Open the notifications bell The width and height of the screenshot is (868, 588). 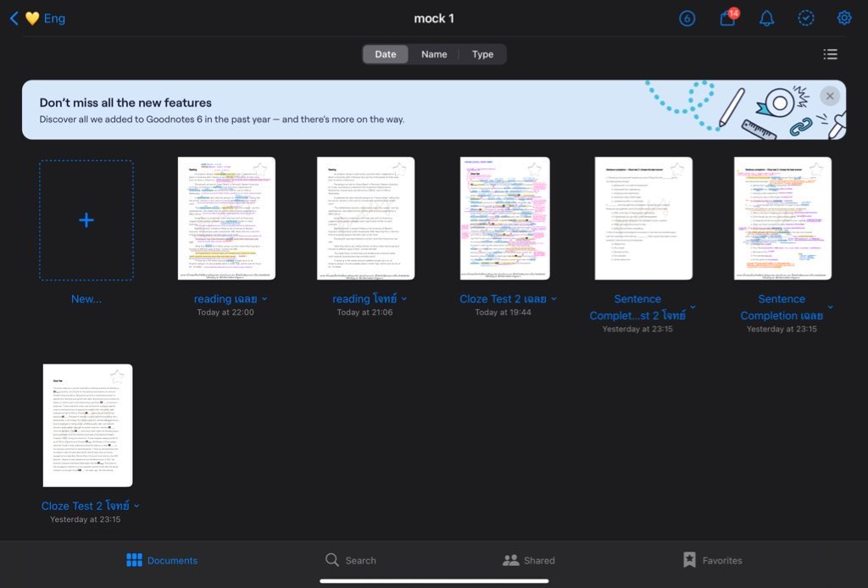click(x=766, y=19)
